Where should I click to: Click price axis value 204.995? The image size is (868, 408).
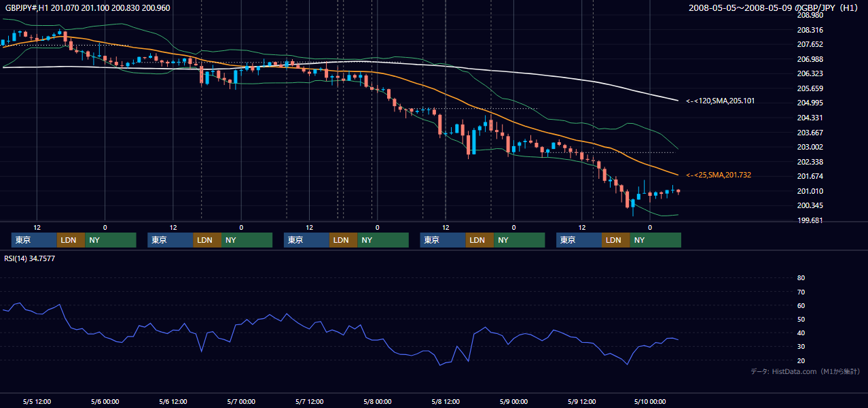click(810, 103)
